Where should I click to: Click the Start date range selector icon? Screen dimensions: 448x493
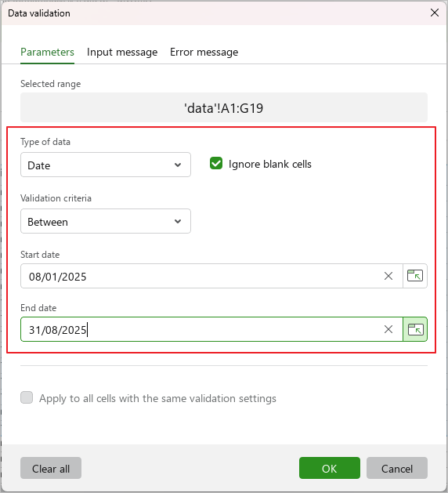click(414, 276)
